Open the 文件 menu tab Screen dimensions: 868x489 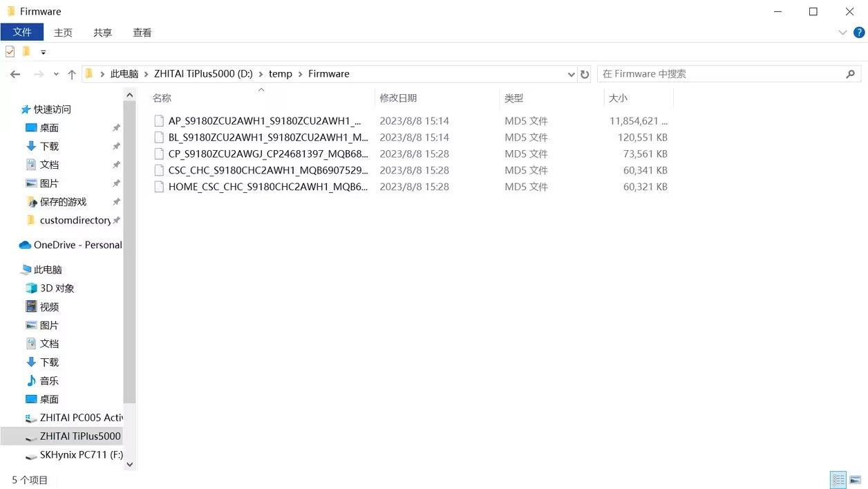point(22,33)
